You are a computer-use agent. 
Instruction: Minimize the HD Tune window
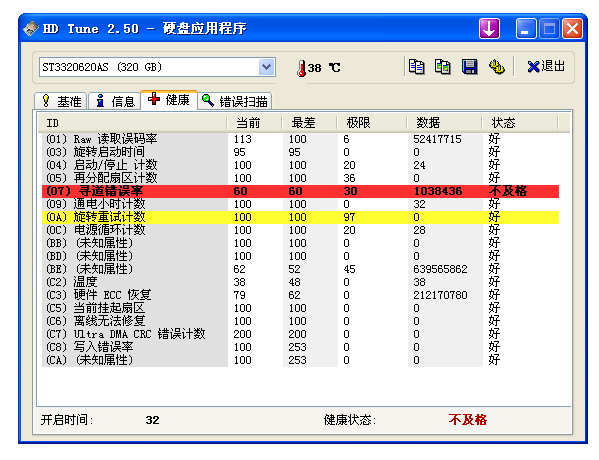(526, 29)
